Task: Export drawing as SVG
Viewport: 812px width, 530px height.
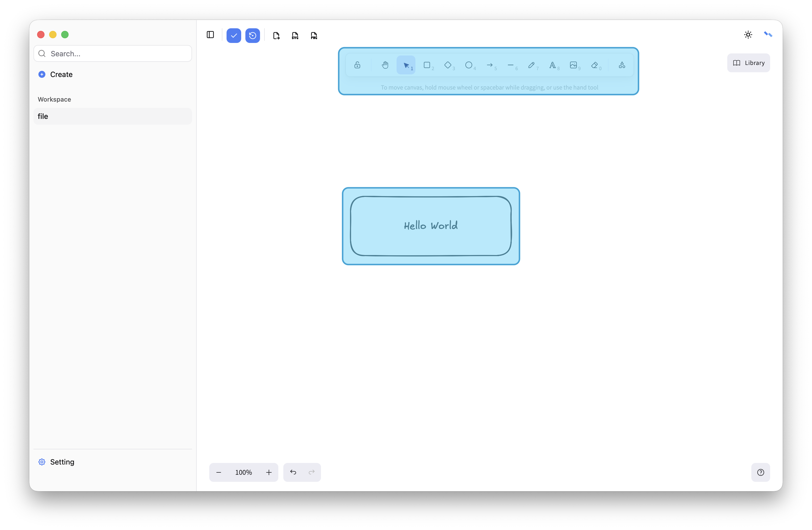Action: (x=295, y=36)
